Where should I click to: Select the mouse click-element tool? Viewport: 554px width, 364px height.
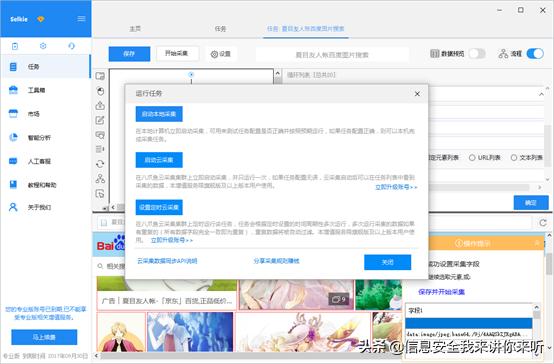tap(100, 91)
